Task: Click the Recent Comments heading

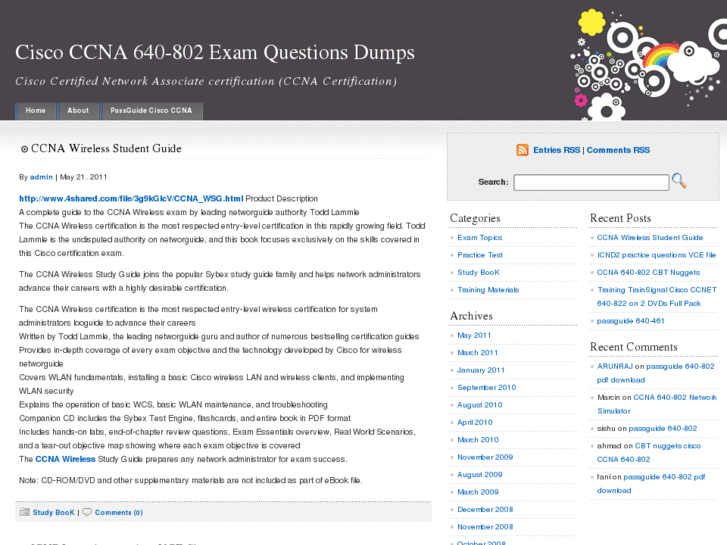Action: click(x=633, y=347)
